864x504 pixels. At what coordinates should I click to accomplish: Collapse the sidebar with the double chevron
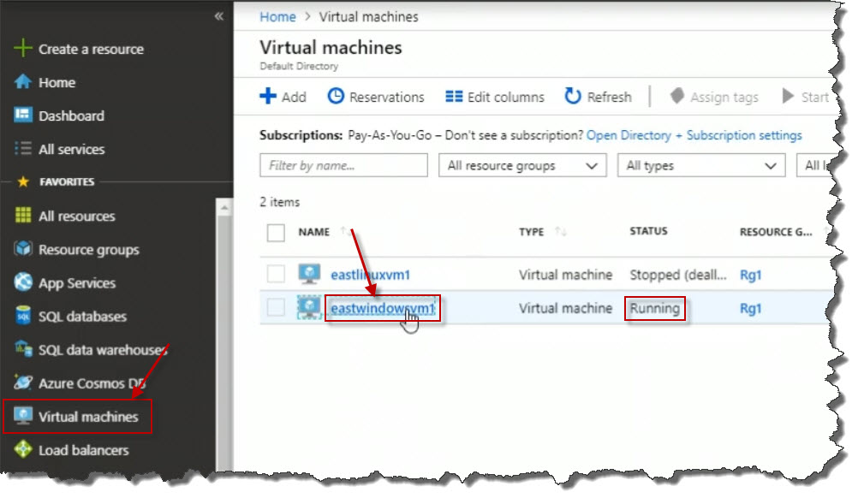(x=218, y=16)
